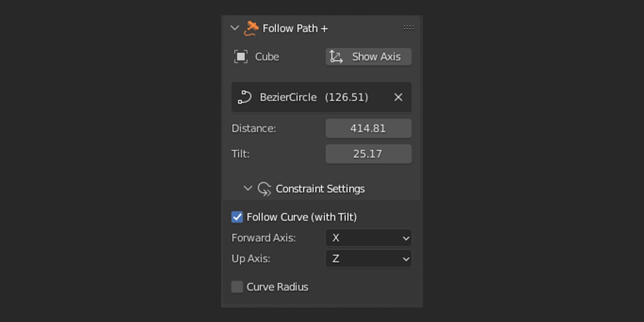Click the axis icon in Show Axis
The image size is (644, 322).
(336, 57)
